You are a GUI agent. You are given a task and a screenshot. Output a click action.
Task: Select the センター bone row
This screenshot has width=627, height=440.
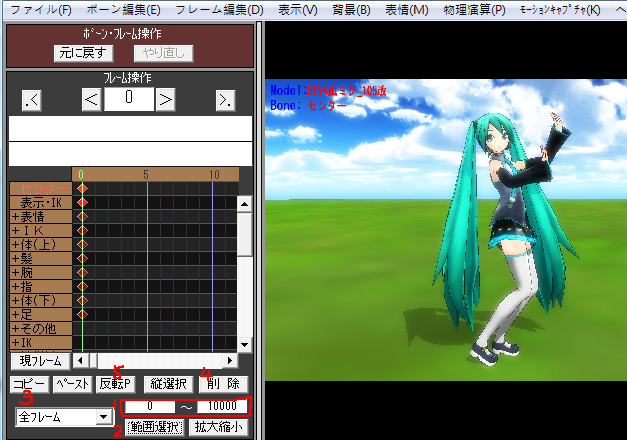tap(41, 188)
